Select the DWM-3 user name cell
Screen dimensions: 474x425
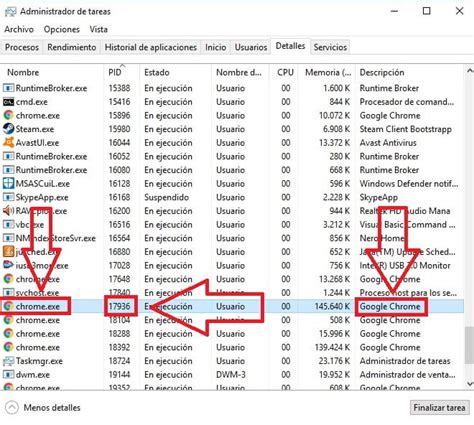[x=231, y=375]
